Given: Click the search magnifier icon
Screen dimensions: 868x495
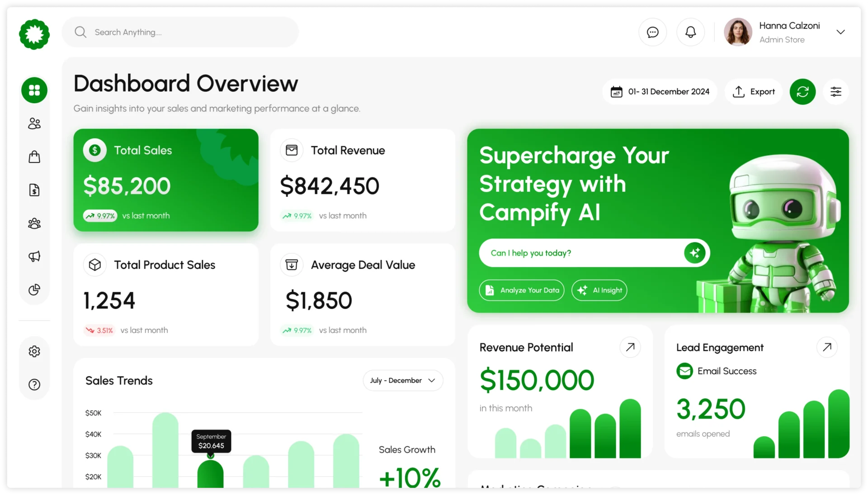Looking at the screenshot, I should [80, 32].
